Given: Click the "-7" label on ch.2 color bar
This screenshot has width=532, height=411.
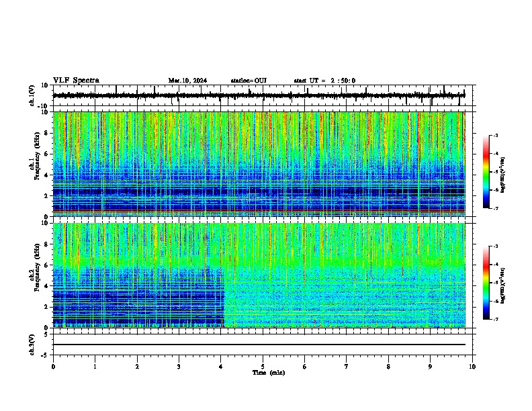Looking at the screenshot, I should (495, 320).
